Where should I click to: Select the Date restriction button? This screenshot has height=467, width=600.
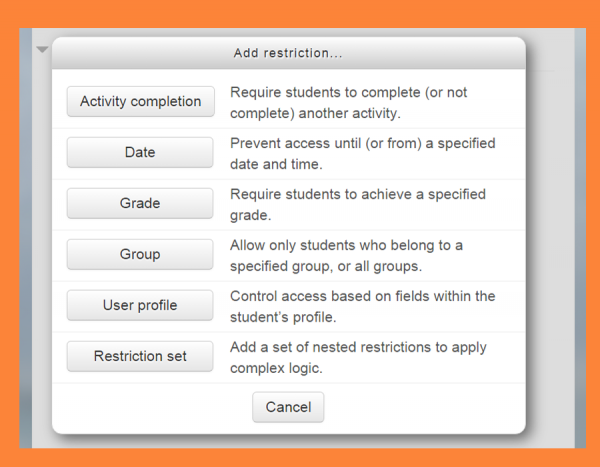(x=140, y=152)
